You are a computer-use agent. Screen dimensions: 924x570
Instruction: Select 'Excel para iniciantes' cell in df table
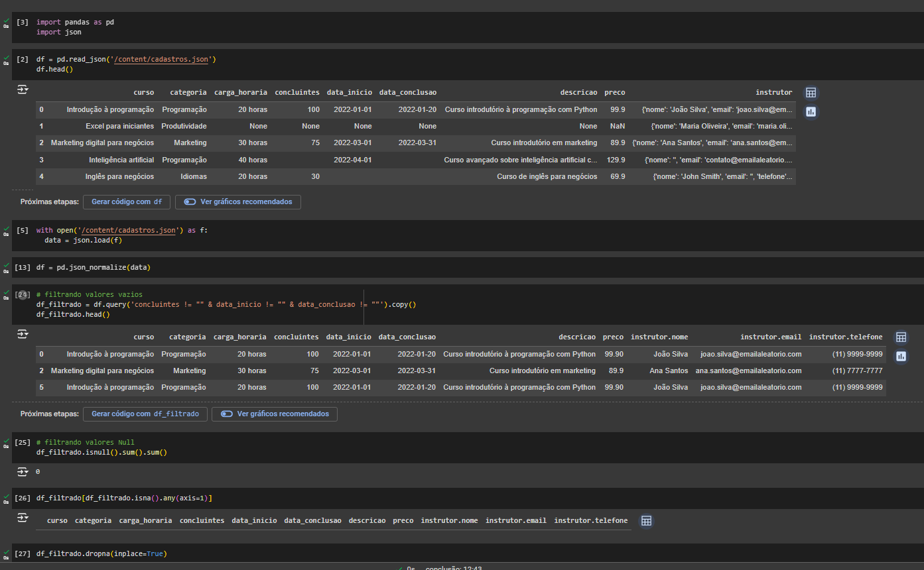point(119,126)
